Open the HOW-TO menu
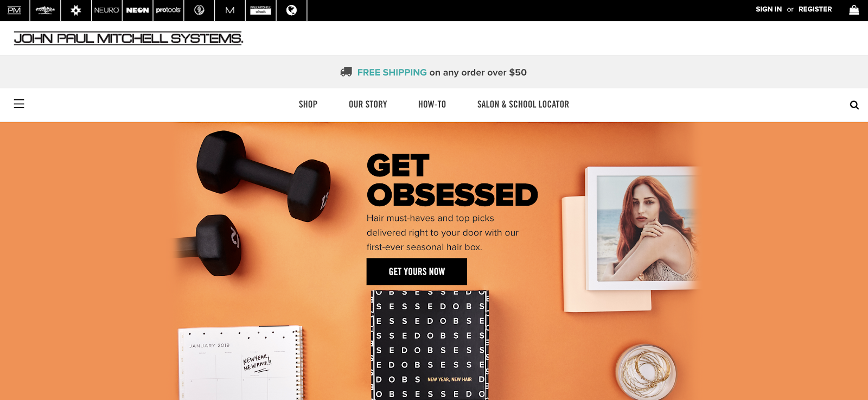Screen dimensions: 868x400 [x=432, y=104]
